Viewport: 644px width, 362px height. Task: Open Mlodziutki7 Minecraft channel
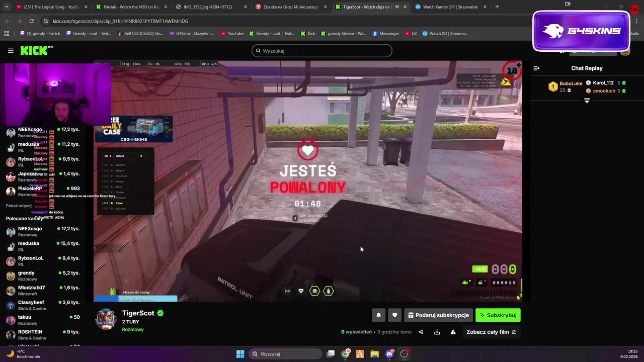(42, 290)
